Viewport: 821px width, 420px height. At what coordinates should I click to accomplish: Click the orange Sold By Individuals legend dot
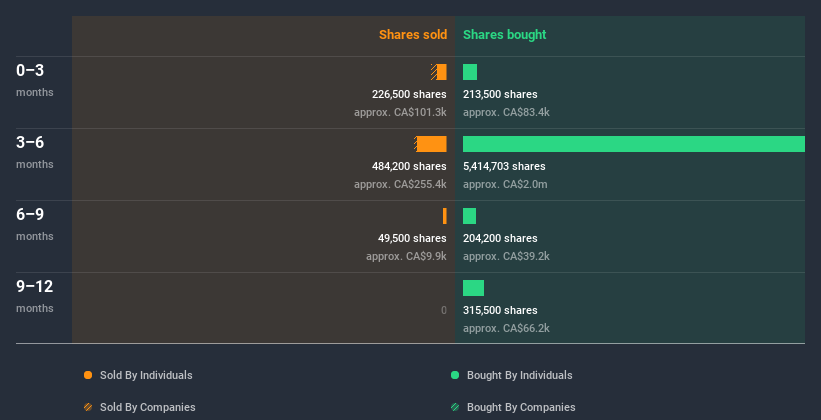click(x=88, y=375)
